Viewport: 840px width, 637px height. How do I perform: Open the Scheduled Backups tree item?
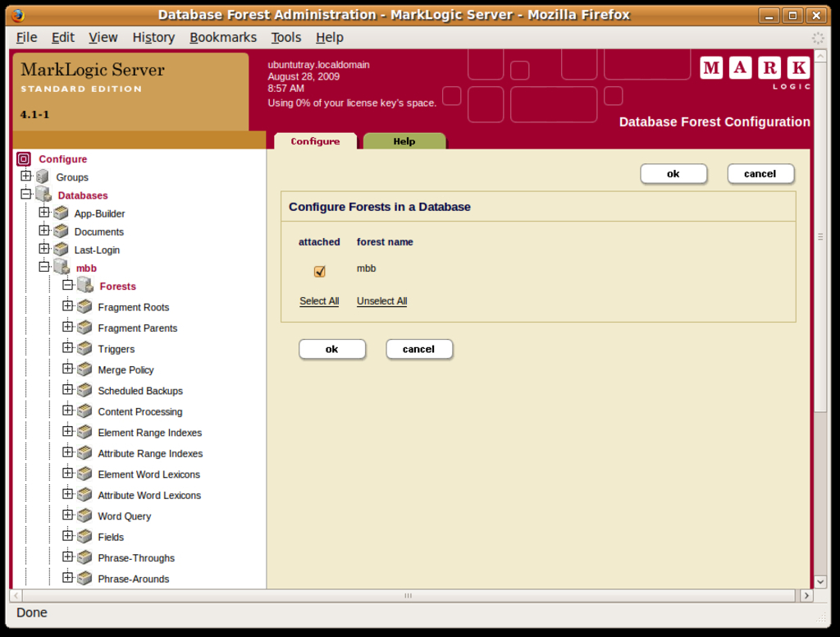(x=140, y=391)
